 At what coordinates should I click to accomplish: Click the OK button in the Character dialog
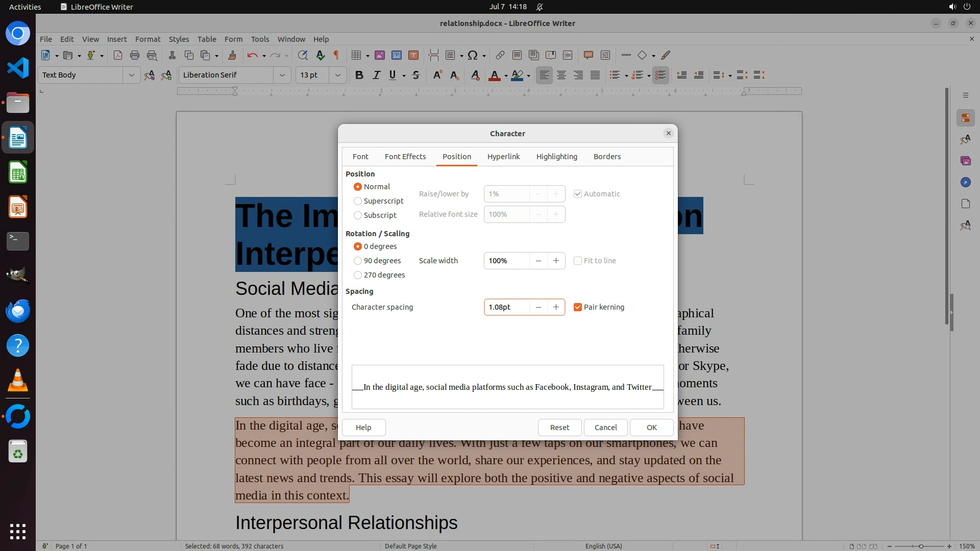[x=651, y=428]
